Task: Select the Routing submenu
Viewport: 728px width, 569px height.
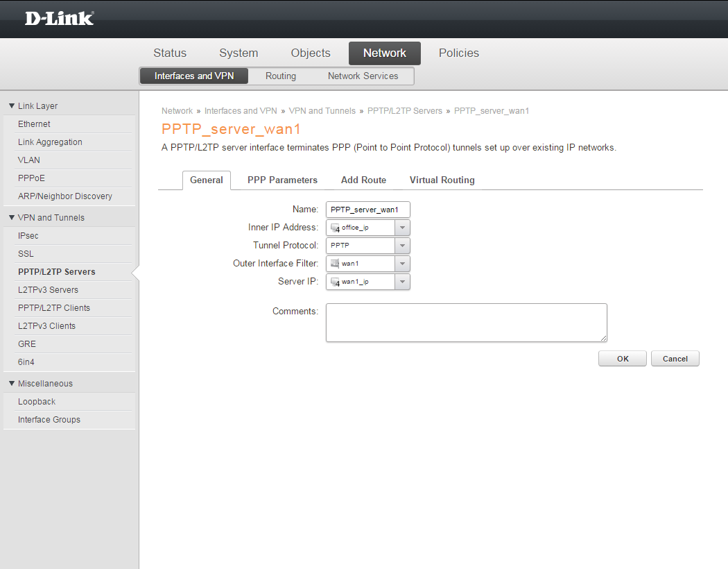Action: pyautogui.click(x=280, y=76)
